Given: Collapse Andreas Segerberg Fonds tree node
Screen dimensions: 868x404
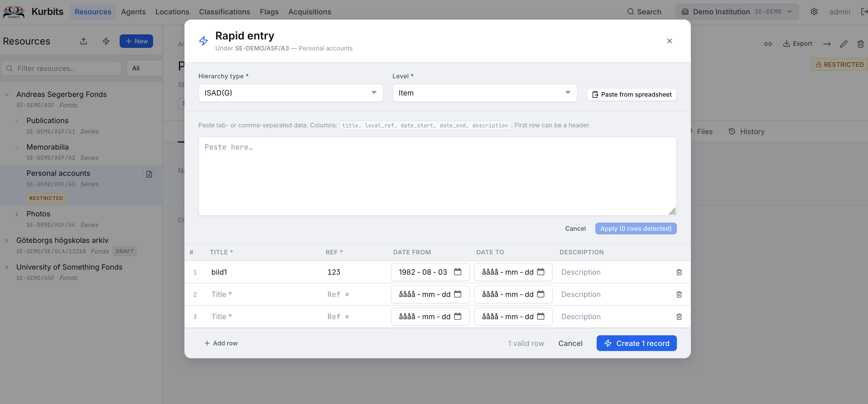Looking at the screenshot, I should coord(7,94).
